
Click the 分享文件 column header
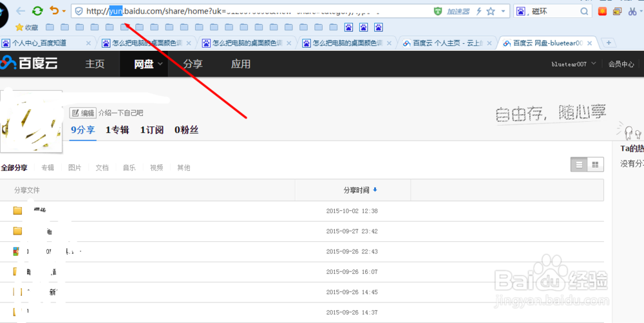tap(27, 190)
